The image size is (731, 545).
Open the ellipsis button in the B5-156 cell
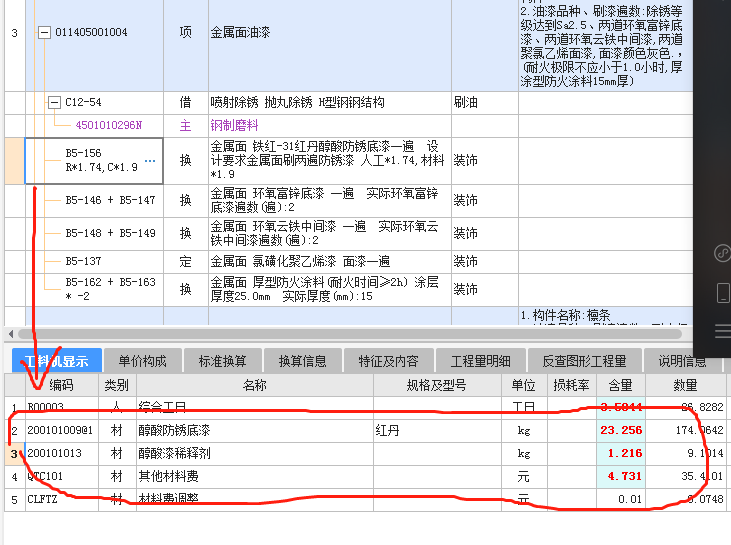click(150, 161)
